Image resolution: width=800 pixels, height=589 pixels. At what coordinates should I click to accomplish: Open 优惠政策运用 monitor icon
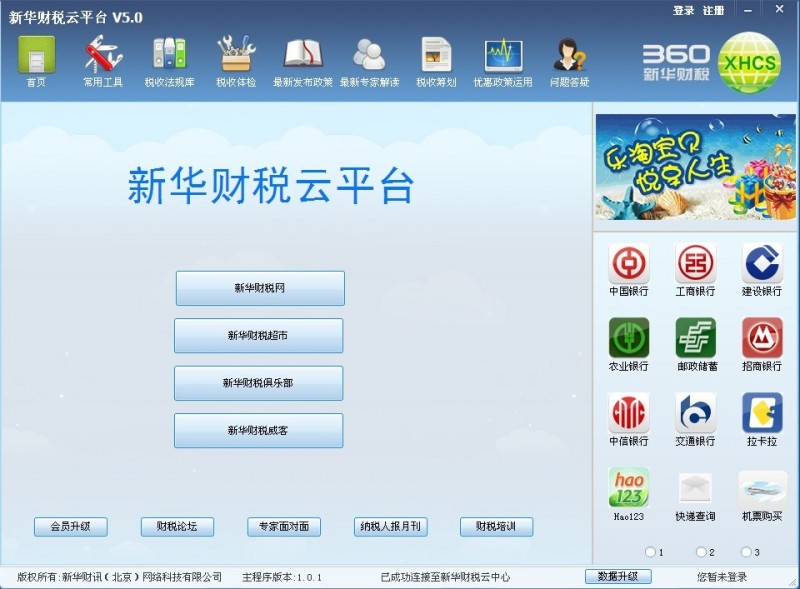coord(503,55)
